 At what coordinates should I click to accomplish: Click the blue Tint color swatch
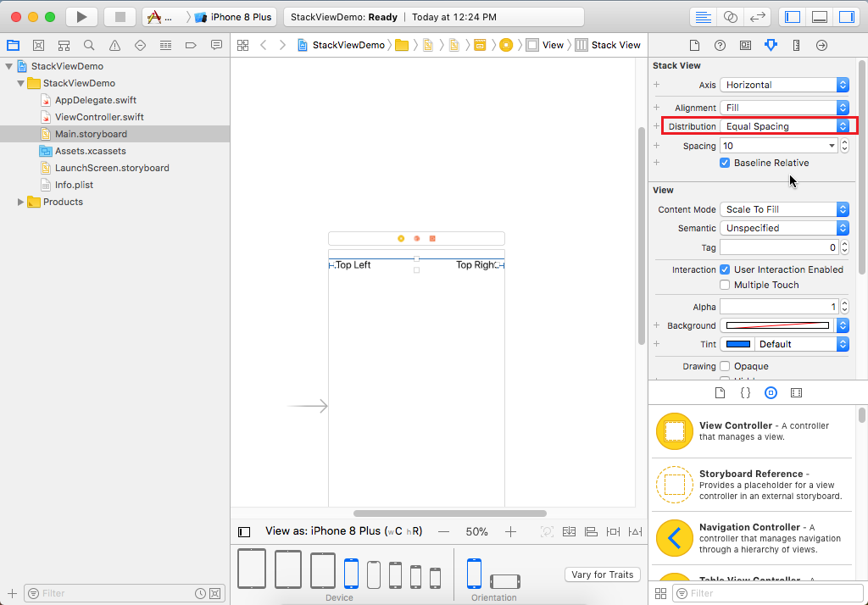[x=738, y=344]
